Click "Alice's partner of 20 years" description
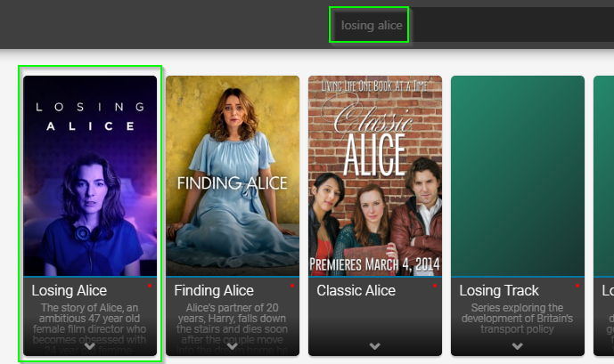 (x=233, y=328)
